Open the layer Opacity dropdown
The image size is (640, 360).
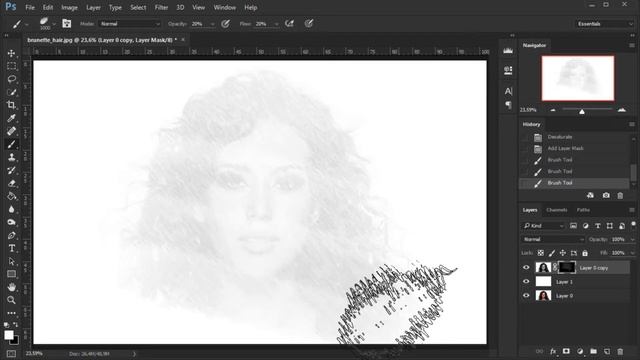coord(633,240)
